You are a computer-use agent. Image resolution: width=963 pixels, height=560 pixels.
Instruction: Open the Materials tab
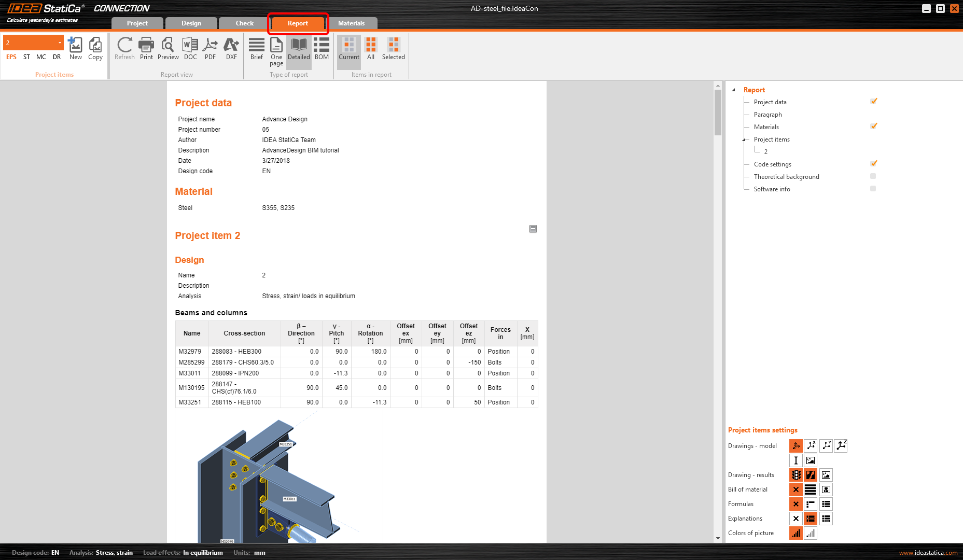[351, 23]
